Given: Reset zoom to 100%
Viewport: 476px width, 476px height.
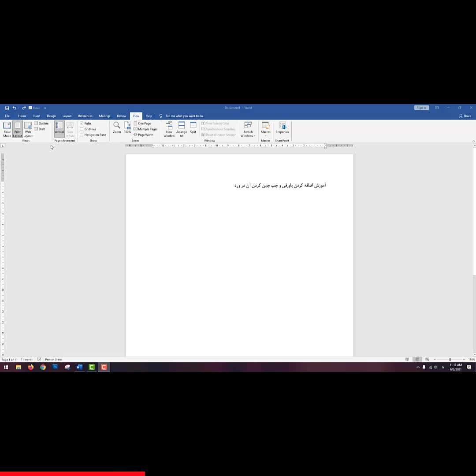Looking at the screenshot, I should pos(127,128).
